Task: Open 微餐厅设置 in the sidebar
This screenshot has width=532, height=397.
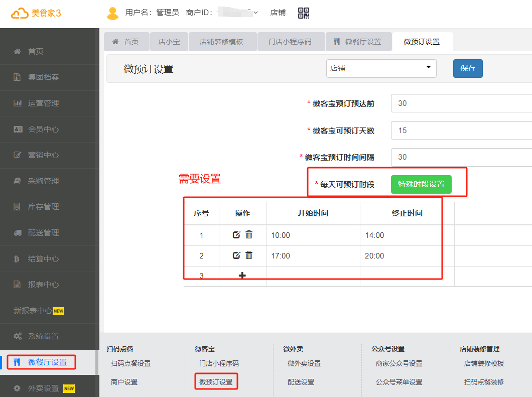Action: [47, 362]
